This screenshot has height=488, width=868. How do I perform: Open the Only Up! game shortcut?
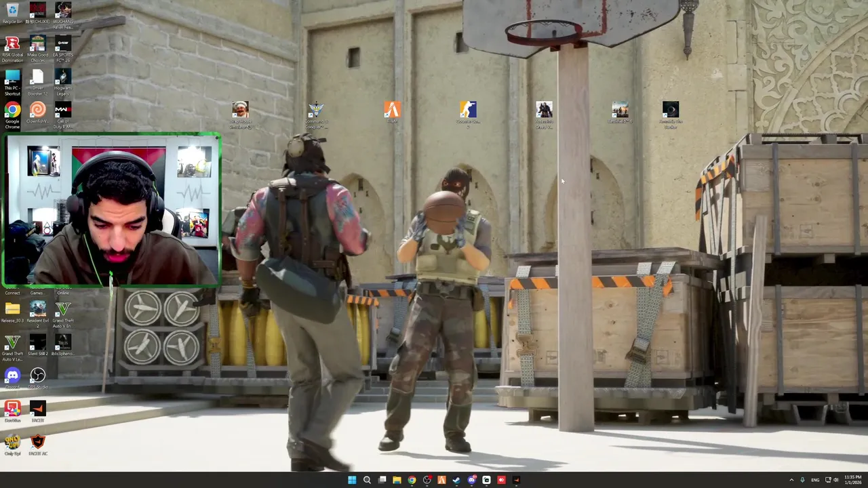pos(12,445)
